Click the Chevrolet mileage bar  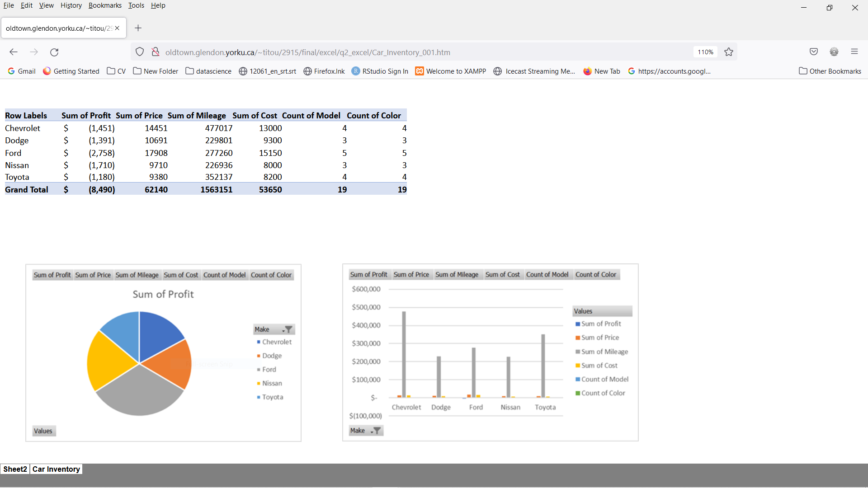[404, 354]
